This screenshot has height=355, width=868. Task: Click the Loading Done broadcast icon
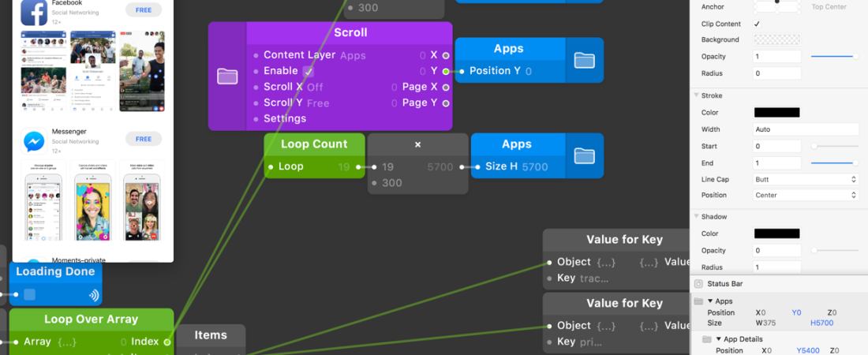click(x=94, y=295)
